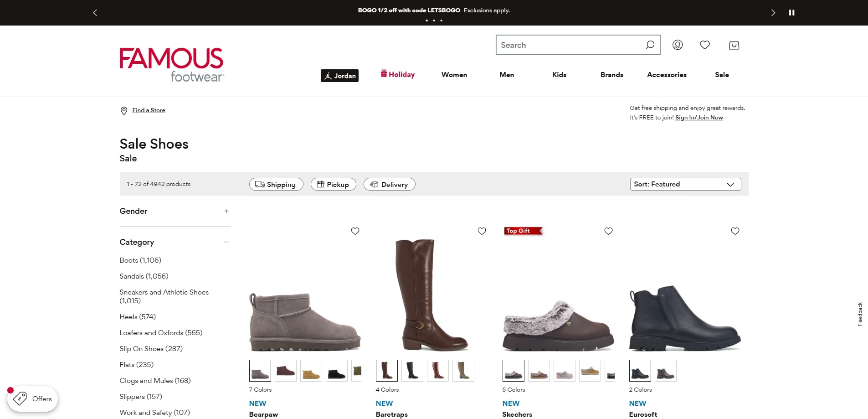Favorite the Bearpaw boot with its heart toggle
The height and width of the screenshot is (419, 868).
point(355,231)
